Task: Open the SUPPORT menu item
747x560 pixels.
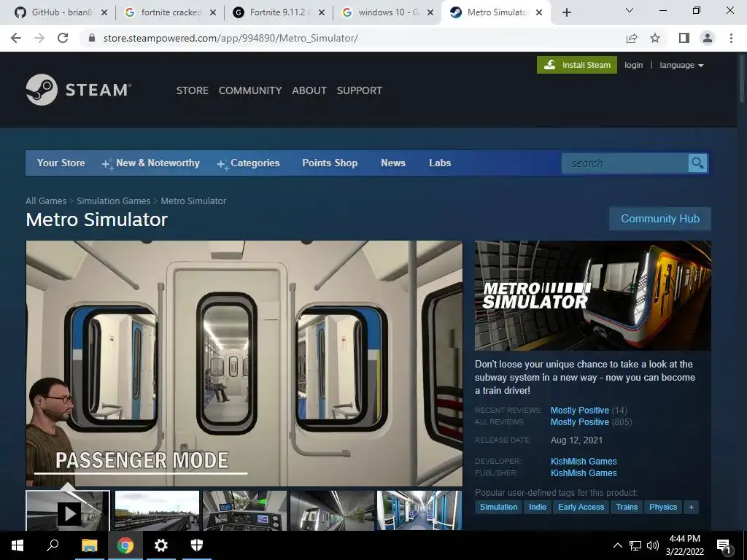Action: [x=359, y=90]
